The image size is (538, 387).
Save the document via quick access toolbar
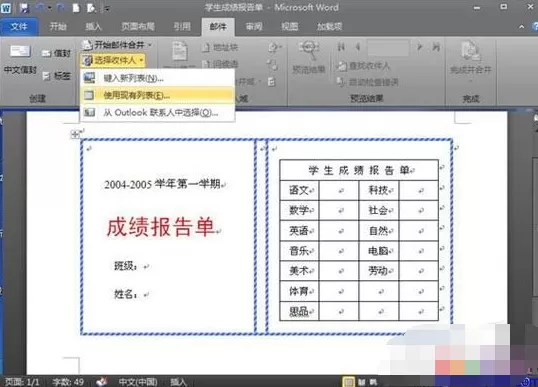24,8
